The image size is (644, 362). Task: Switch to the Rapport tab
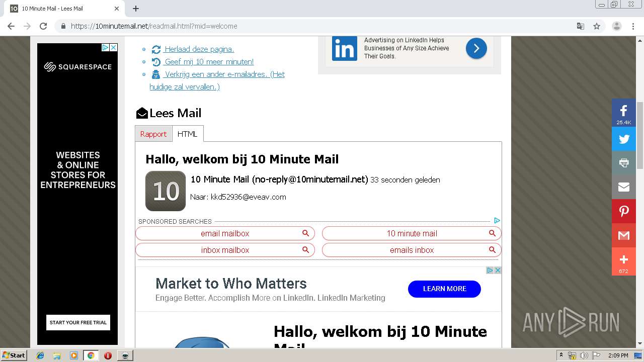[153, 134]
